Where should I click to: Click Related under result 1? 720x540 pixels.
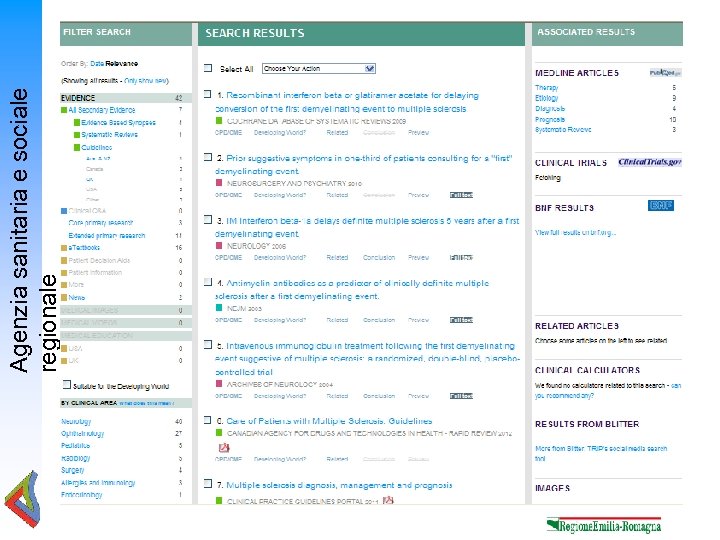pyautogui.click(x=337, y=133)
